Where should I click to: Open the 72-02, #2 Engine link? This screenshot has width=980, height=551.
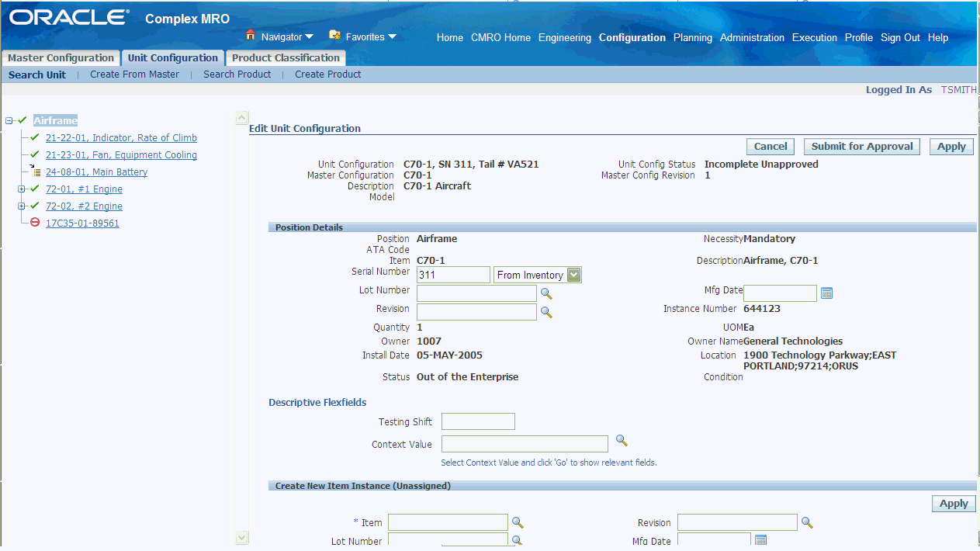[x=84, y=206]
